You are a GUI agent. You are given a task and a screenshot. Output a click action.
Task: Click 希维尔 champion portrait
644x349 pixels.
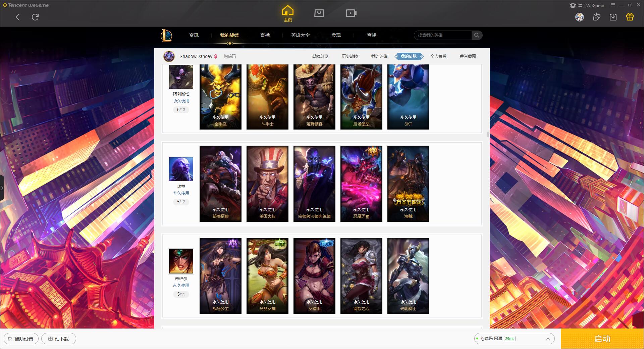[181, 261]
